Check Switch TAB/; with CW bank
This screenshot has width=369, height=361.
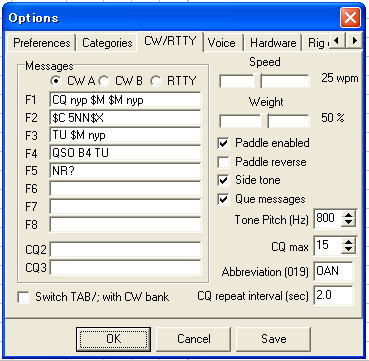point(23,297)
